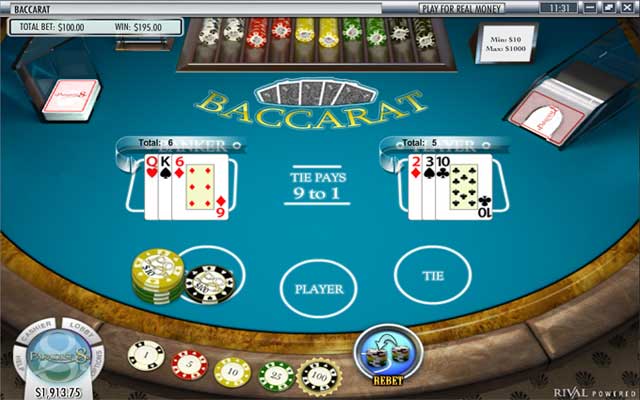Click the discard card deck
Viewport: 640px width, 400px height.
click(x=72, y=100)
